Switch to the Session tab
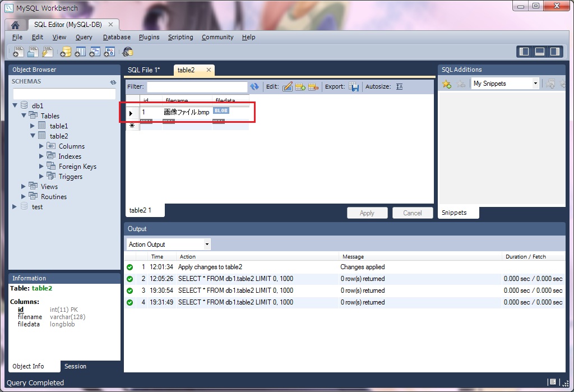This screenshot has height=392, width=574. pos(76,366)
